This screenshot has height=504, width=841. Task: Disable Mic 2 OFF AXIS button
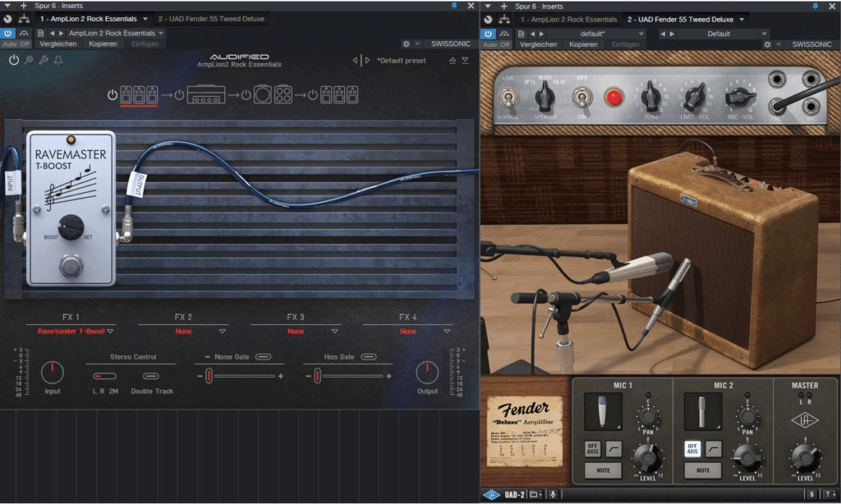[692, 449]
